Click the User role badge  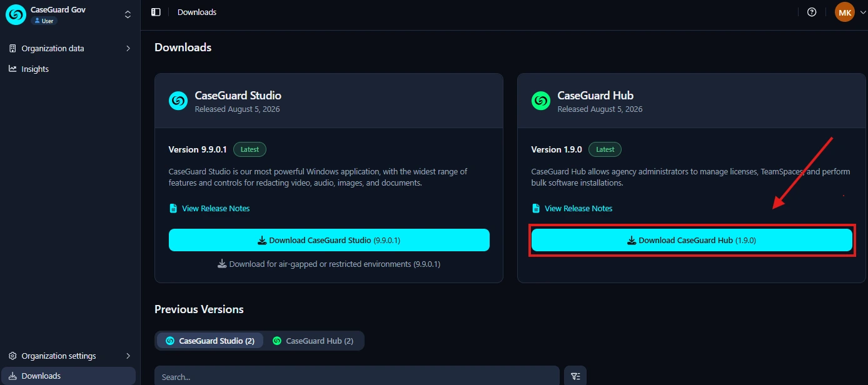coord(44,21)
